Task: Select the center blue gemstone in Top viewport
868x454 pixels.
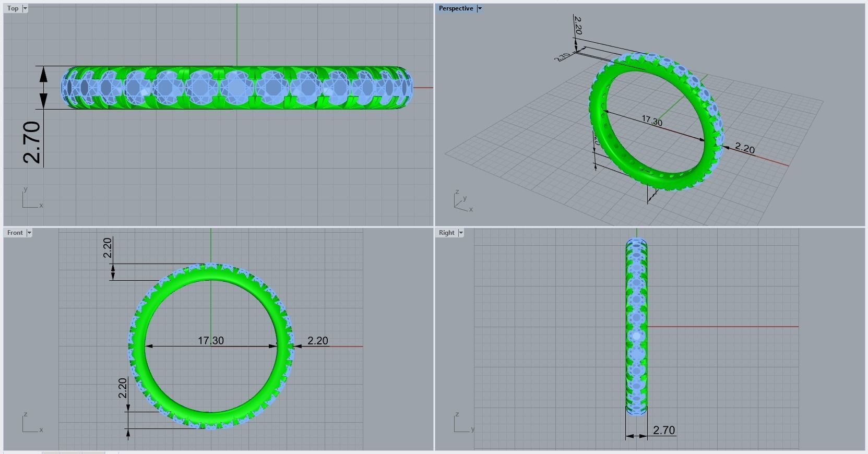Action: [236, 87]
